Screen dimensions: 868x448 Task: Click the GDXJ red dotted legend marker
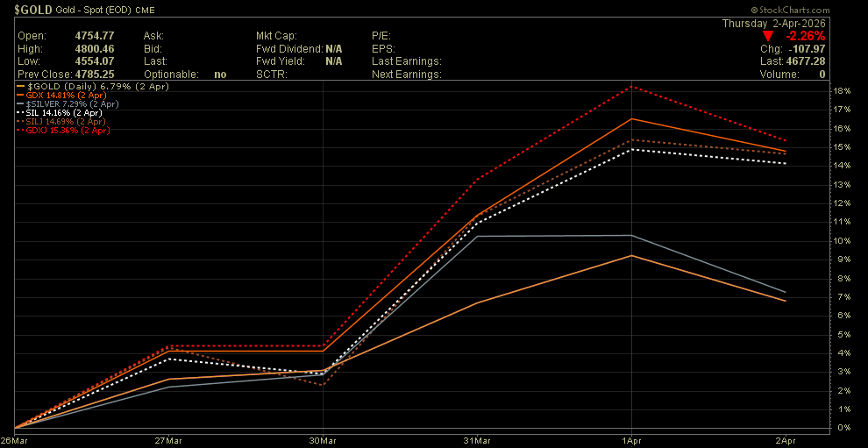click(x=21, y=130)
